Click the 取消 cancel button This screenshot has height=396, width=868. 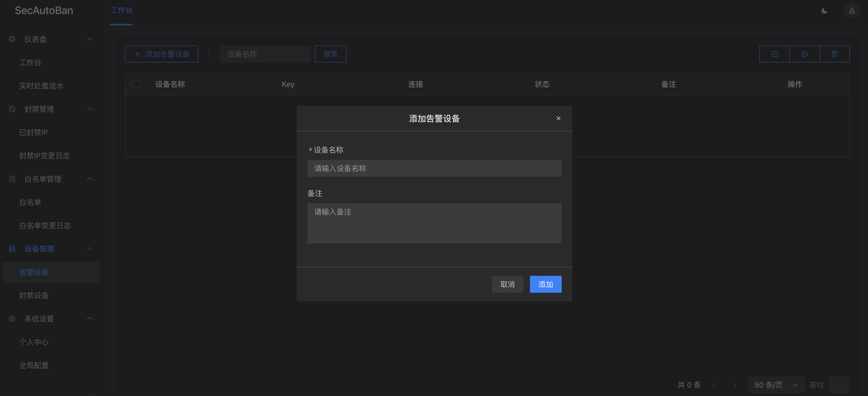507,284
